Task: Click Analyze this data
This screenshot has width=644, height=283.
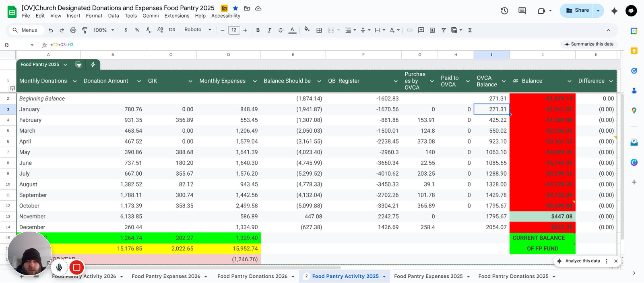Action: pyautogui.click(x=579, y=261)
